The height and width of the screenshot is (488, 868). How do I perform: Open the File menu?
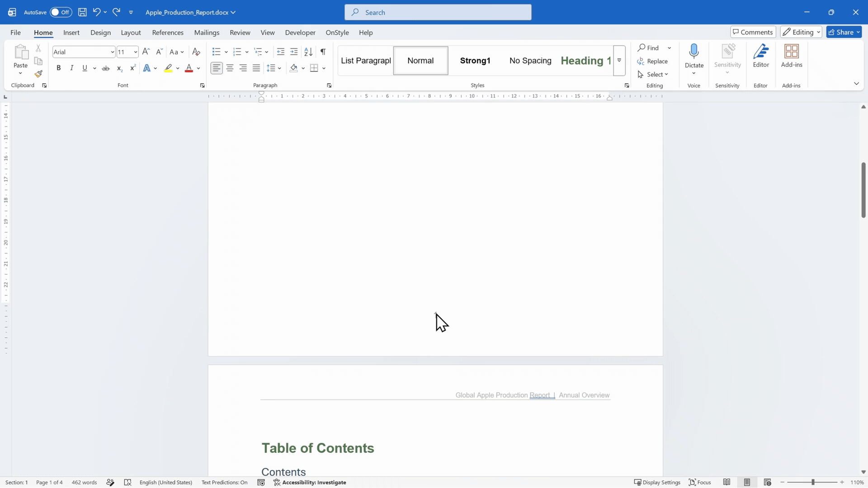15,33
